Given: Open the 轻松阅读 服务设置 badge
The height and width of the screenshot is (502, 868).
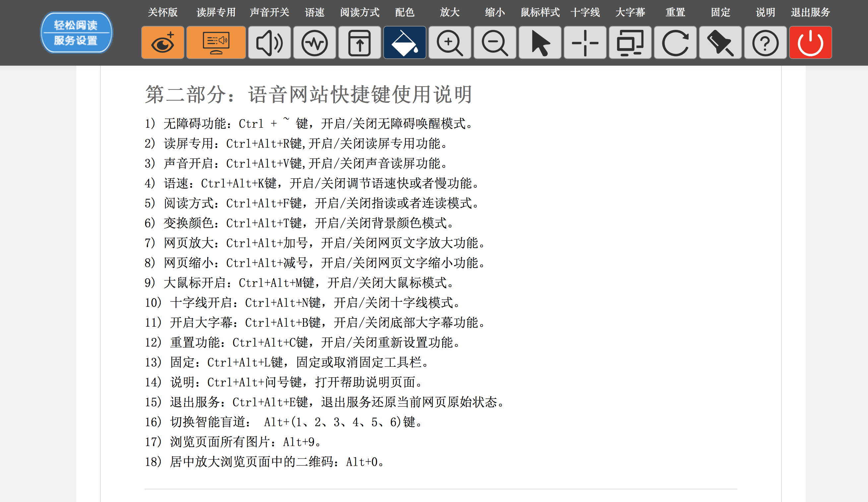Looking at the screenshot, I should (76, 33).
